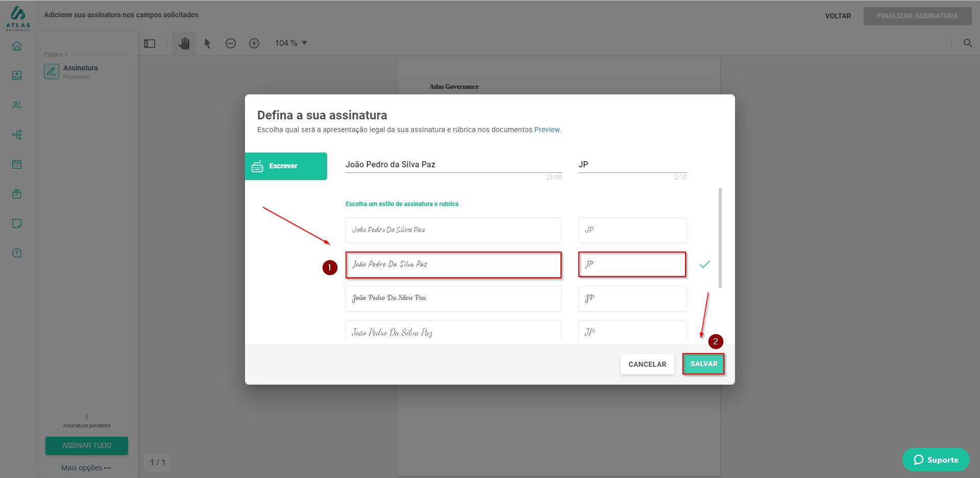Open the calendar icon in sidebar
980x478 pixels.
[17, 164]
